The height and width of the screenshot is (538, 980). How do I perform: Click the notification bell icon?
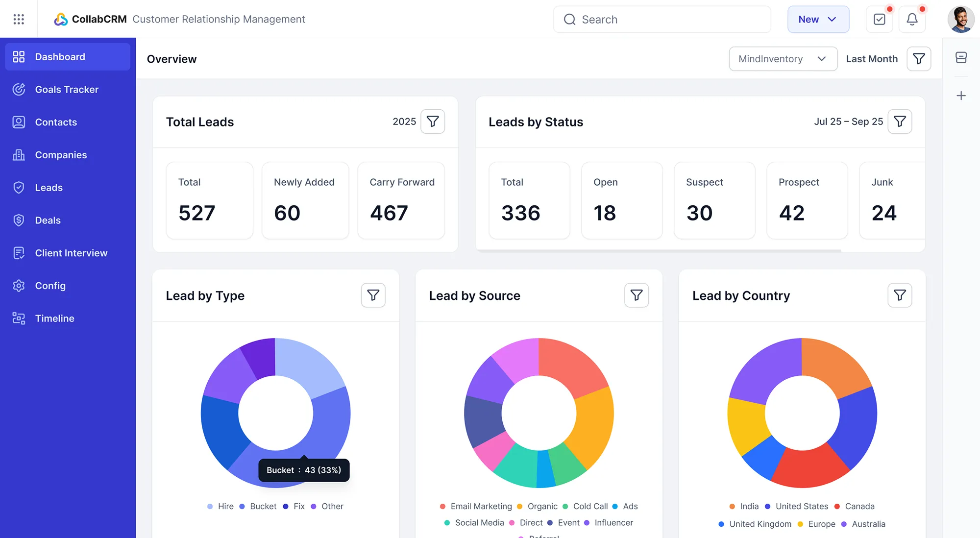[912, 19]
